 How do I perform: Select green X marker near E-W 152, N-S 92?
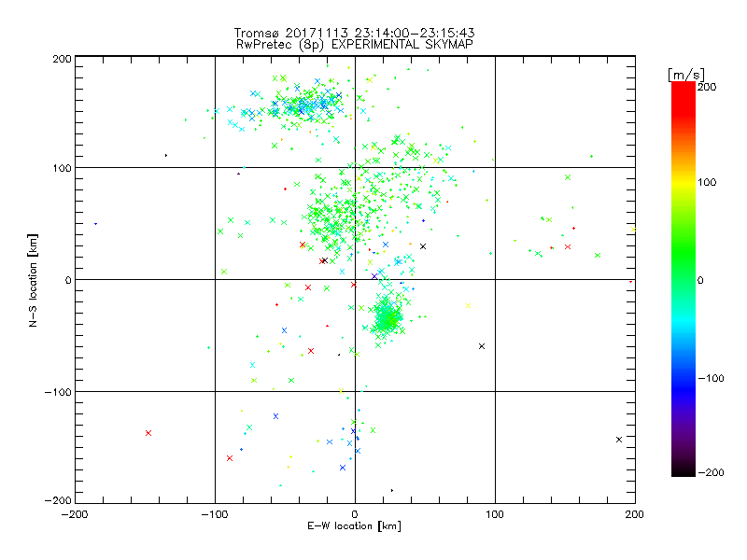click(x=568, y=177)
